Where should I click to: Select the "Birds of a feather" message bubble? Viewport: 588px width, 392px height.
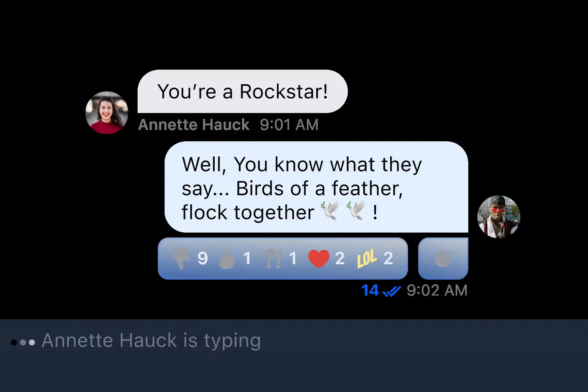[316, 187]
